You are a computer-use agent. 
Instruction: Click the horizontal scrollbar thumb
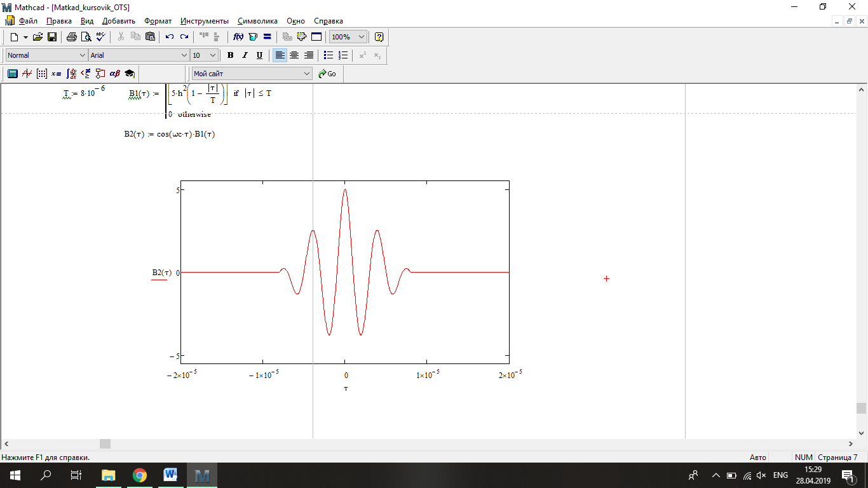[x=105, y=444]
